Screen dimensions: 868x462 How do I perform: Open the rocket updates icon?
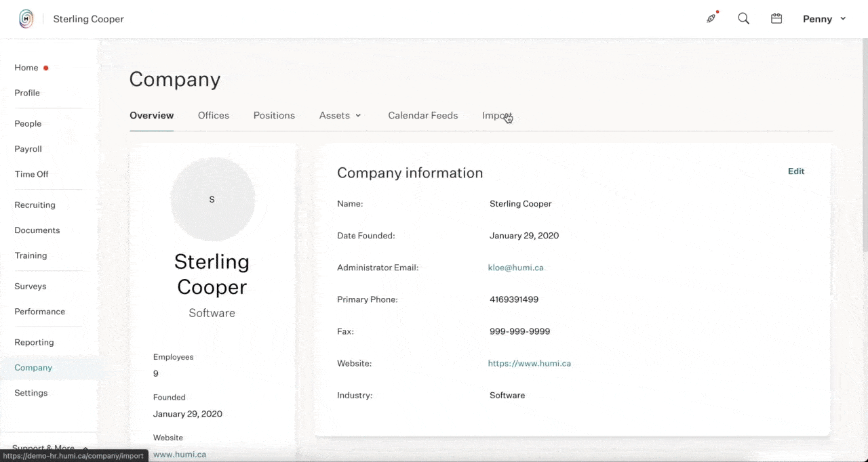(x=711, y=18)
